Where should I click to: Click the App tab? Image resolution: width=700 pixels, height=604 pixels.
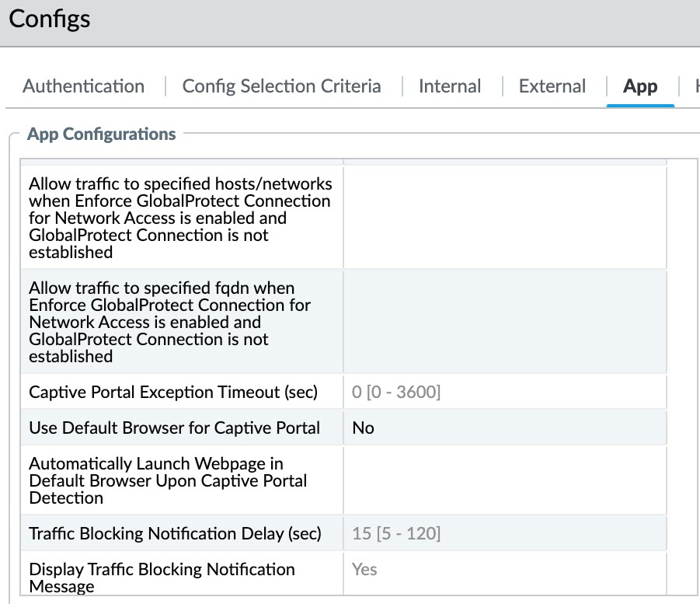coord(640,86)
